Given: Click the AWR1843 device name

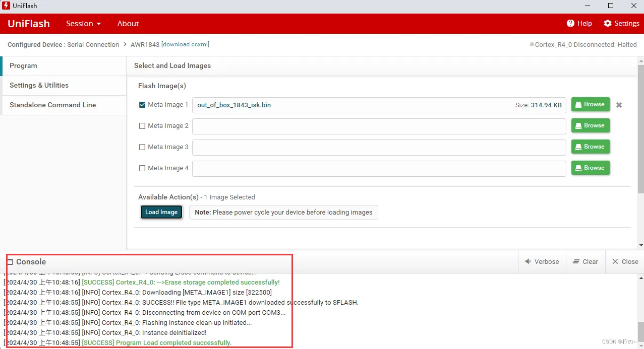Looking at the screenshot, I should pos(145,44).
